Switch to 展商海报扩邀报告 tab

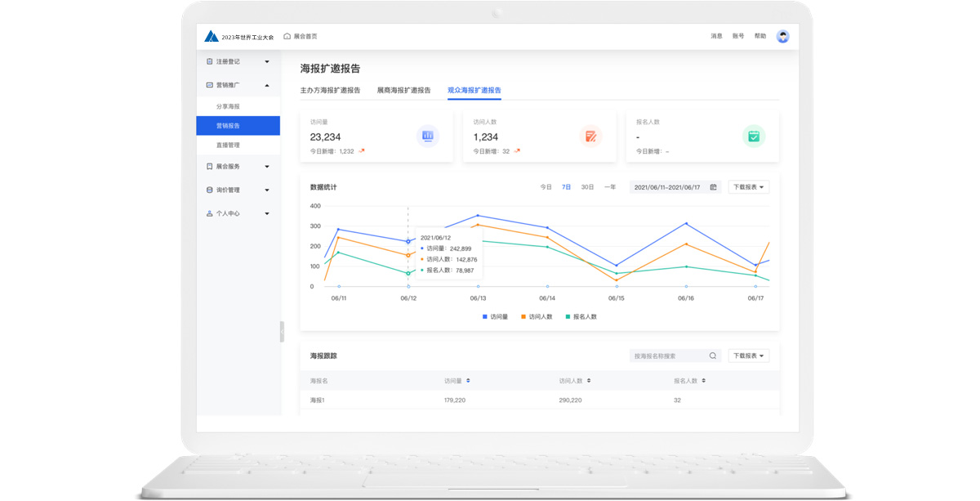click(403, 90)
